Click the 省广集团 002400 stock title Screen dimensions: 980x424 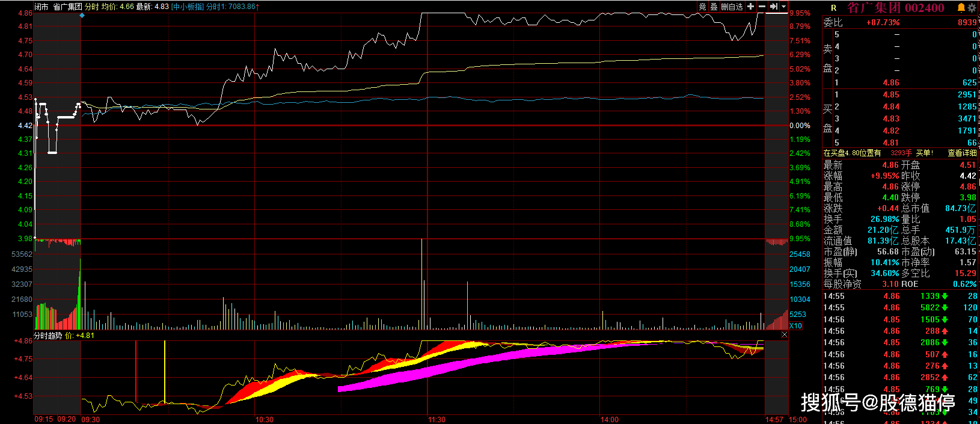coord(895,8)
